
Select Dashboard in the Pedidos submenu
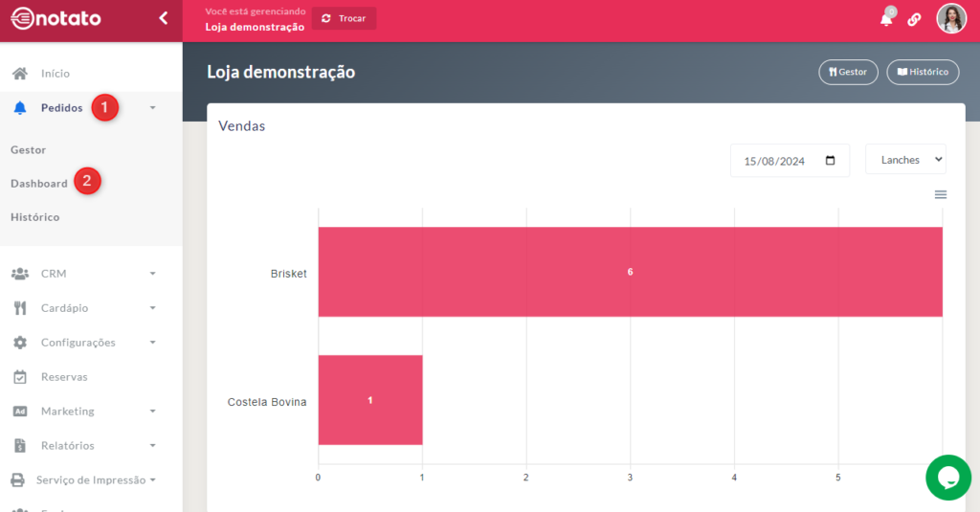[x=39, y=184]
